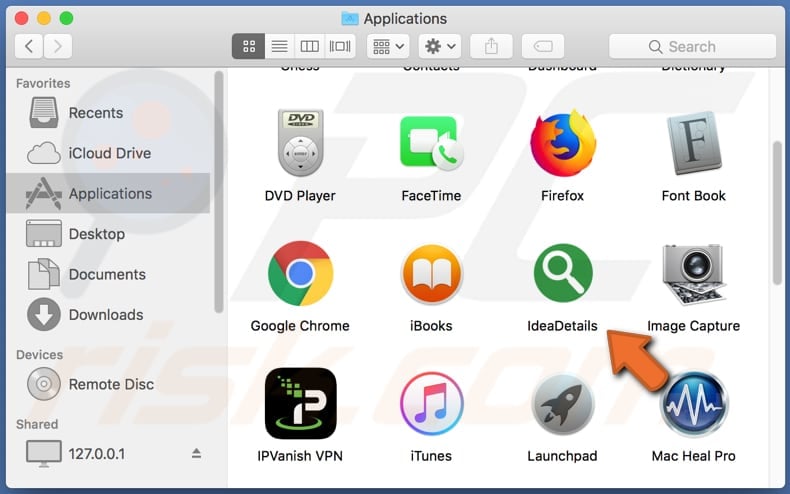Image resolution: width=790 pixels, height=494 pixels.
Task: Close the Finder window
Action: point(21,19)
